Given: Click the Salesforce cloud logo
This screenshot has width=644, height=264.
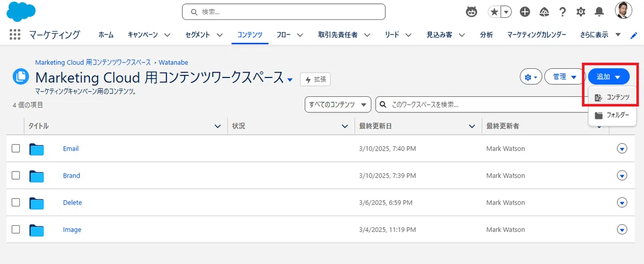Looking at the screenshot, I should coord(22,11).
